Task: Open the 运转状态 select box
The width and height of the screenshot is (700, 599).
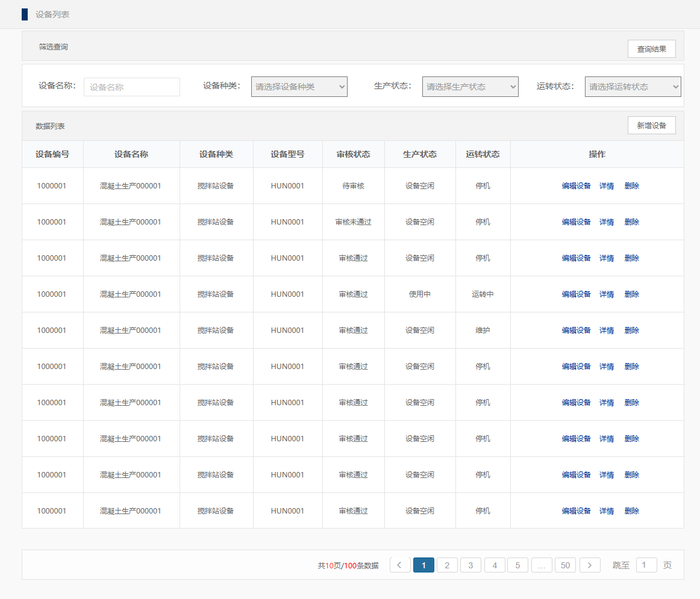Action: tap(633, 87)
